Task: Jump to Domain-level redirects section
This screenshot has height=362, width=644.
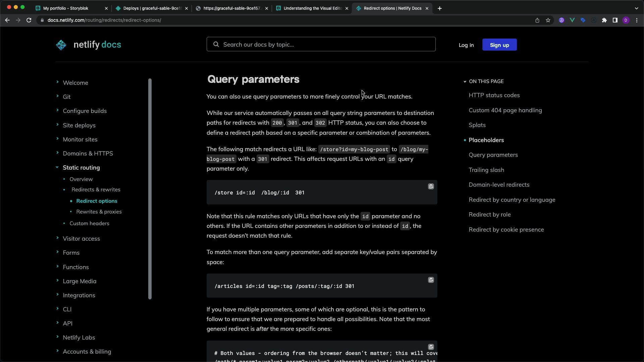Action: (x=499, y=185)
